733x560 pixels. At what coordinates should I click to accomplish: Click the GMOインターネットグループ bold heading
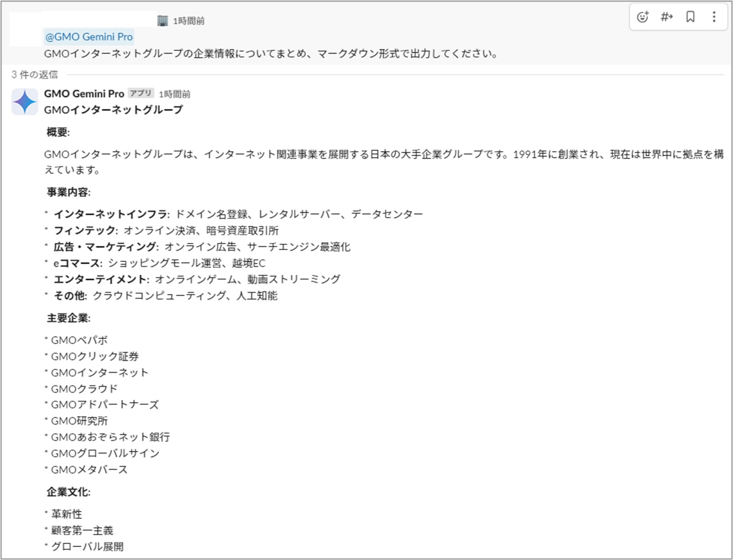pyautogui.click(x=113, y=110)
